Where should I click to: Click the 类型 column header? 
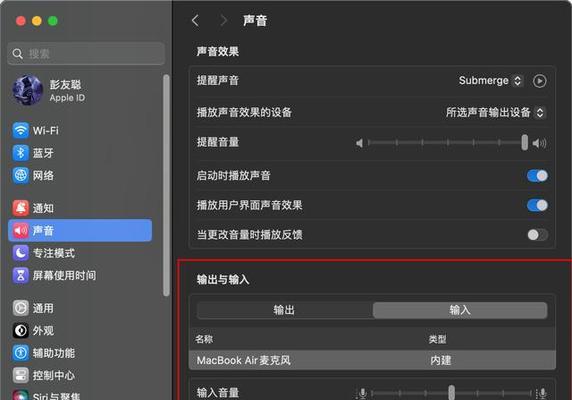pyautogui.click(x=437, y=339)
